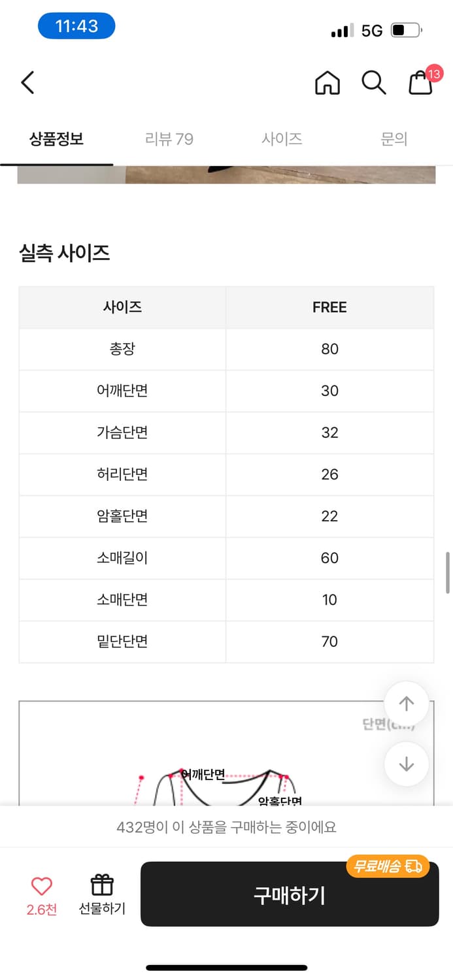Screen dimensions: 453x980
Task: Select the 문의 tab
Action: tap(393, 138)
